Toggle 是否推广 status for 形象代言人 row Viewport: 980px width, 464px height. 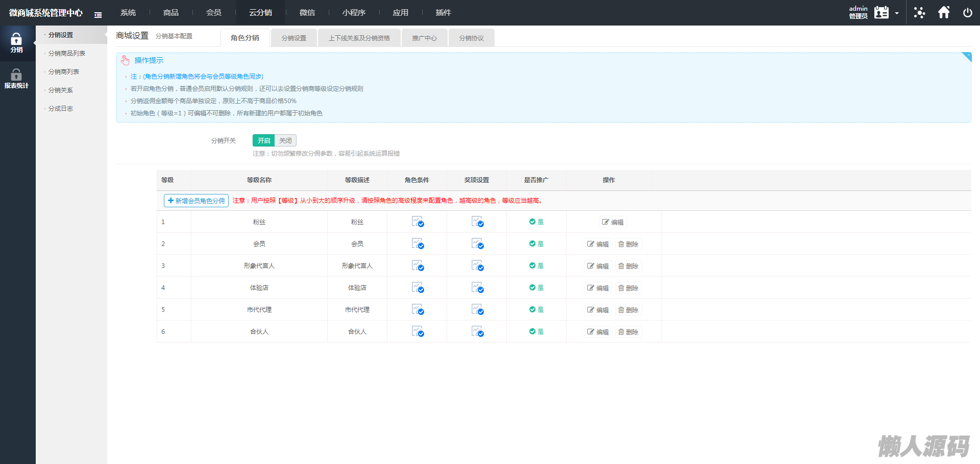pyautogui.click(x=536, y=266)
